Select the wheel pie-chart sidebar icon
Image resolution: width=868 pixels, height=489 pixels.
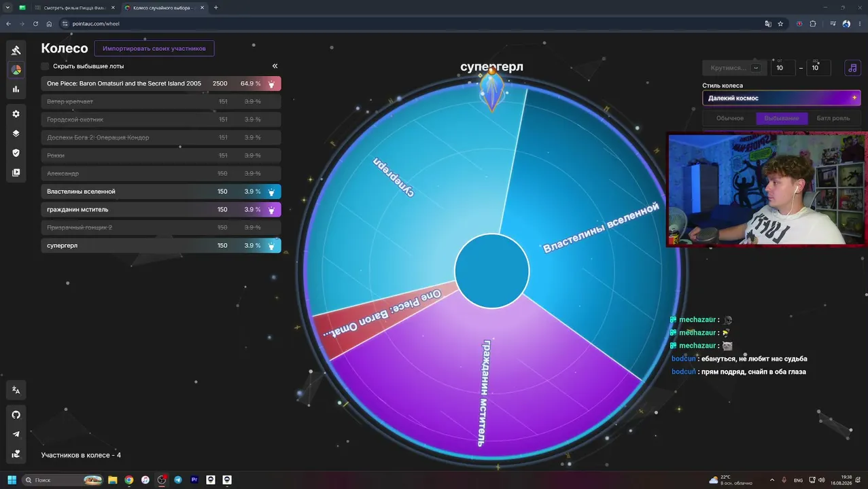pyautogui.click(x=16, y=69)
